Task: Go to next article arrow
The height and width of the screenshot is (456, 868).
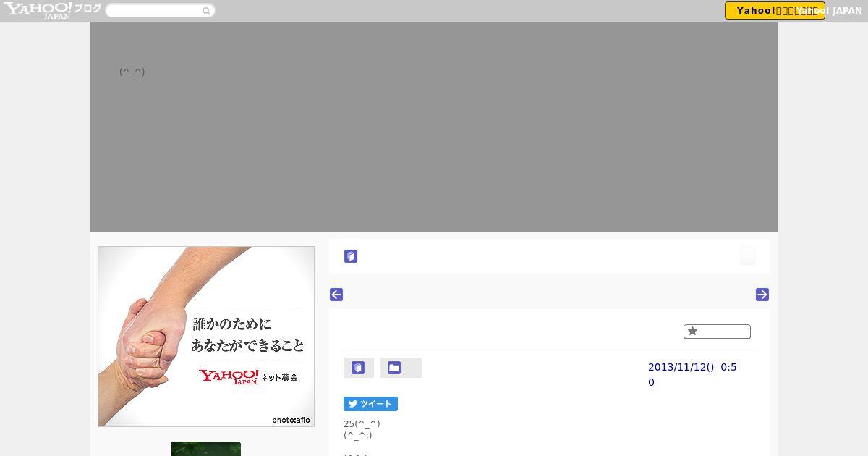Action: (762, 295)
